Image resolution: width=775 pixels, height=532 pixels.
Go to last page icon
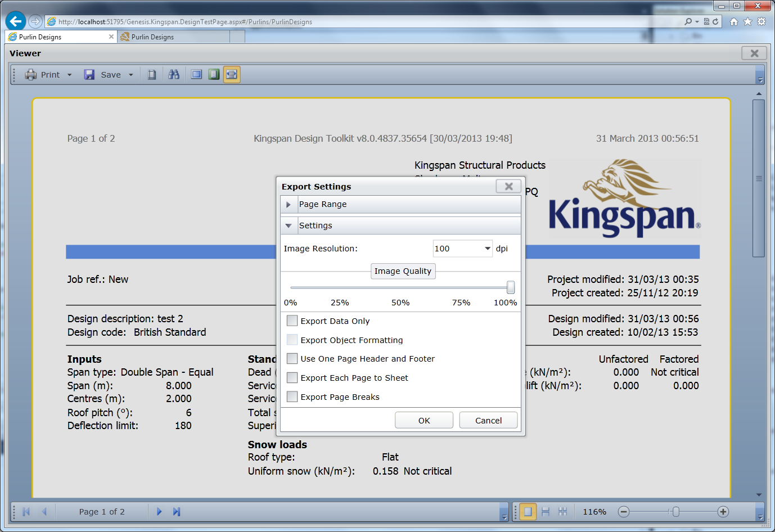(177, 512)
